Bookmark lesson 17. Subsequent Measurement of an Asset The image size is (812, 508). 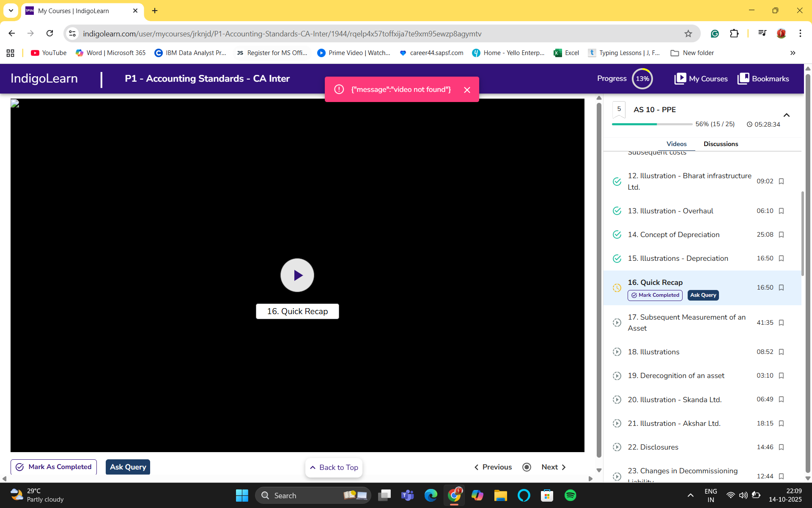(x=781, y=323)
